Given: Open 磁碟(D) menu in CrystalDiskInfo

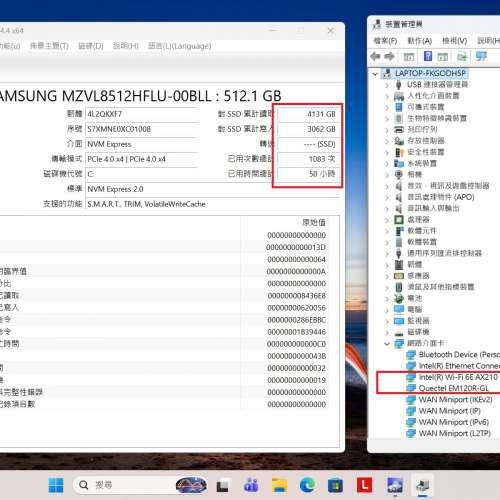Looking at the screenshot, I should click(91, 46).
